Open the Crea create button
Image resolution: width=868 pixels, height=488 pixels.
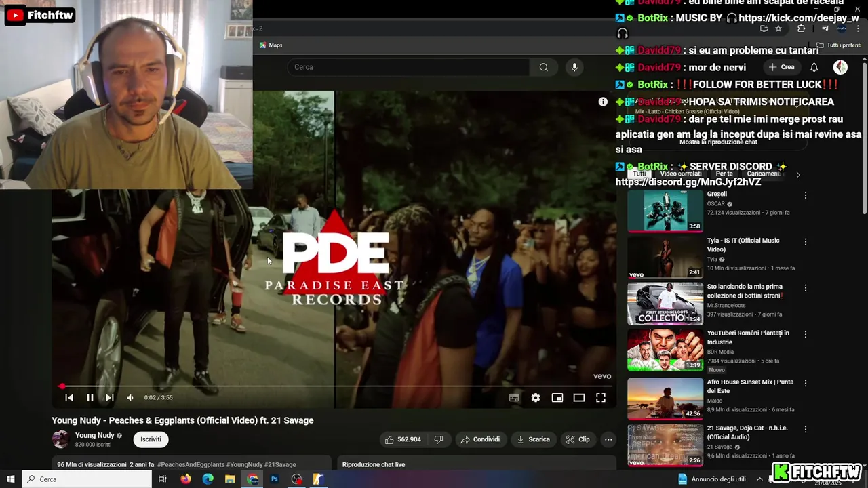[781, 67]
